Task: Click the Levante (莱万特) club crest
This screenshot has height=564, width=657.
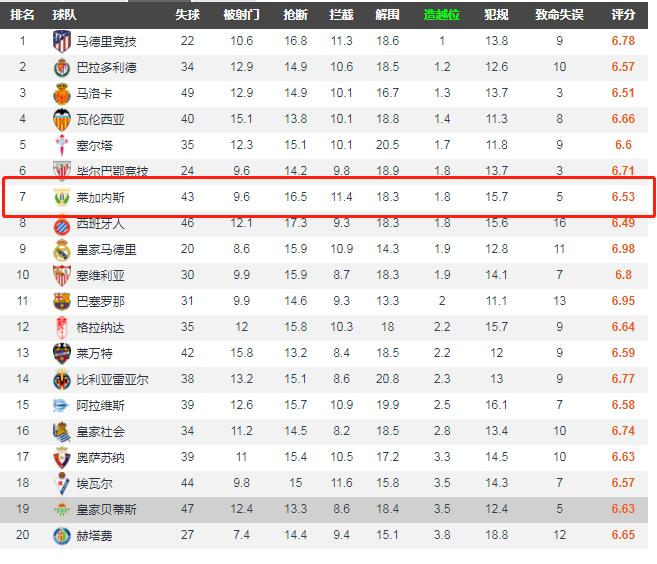Action: click(61, 353)
